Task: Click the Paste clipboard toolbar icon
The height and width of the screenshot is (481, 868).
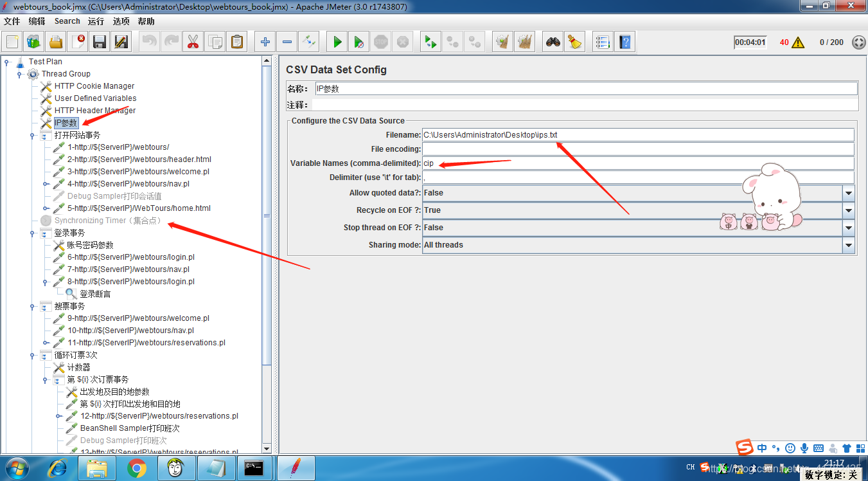Action: tap(237, 42)
